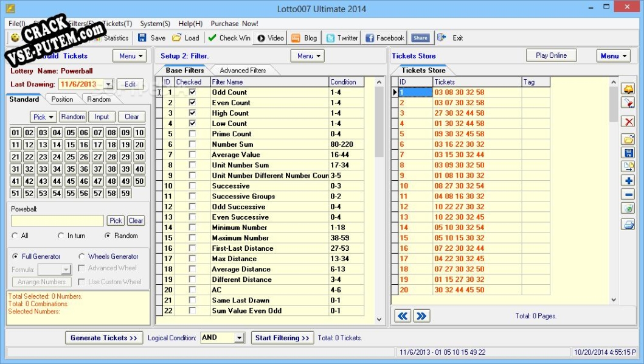Click the filter list scrollbar thumb

tap(379, 122)
